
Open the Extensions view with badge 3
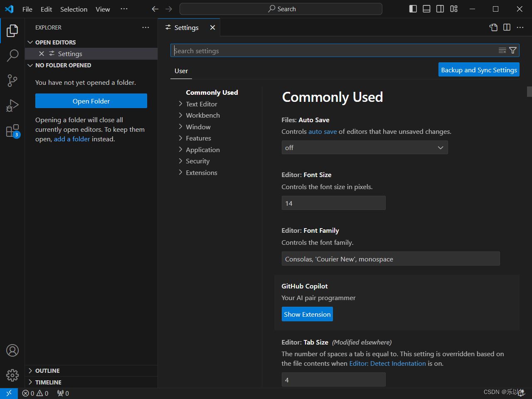tap(12, 130)
